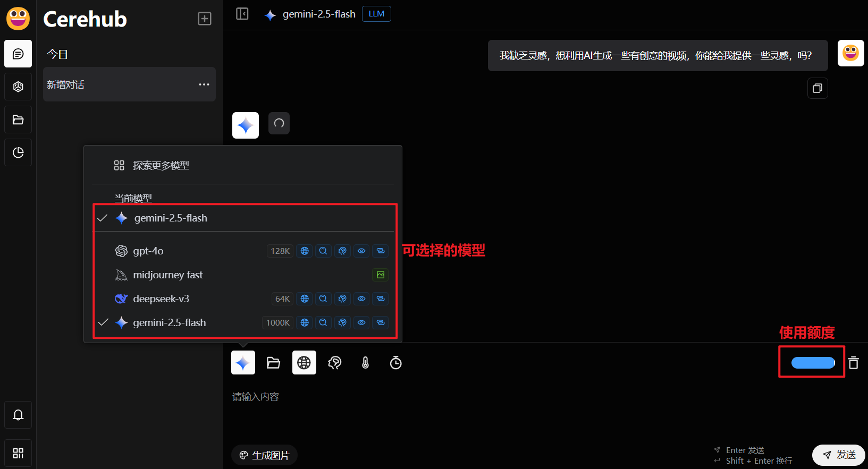Click the Cerehub title text
The height and width of the screenshot is (469, 868).
(x=85, y=19)
